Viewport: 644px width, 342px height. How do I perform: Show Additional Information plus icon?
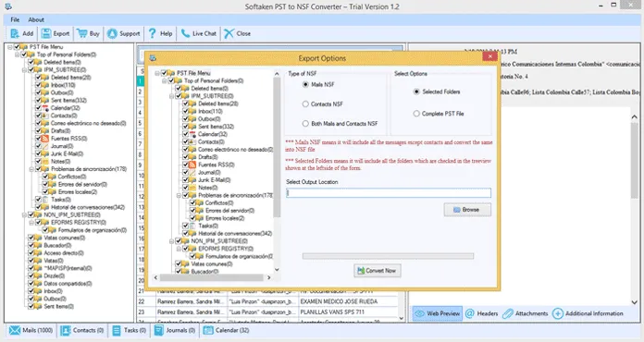click(558, 313)
